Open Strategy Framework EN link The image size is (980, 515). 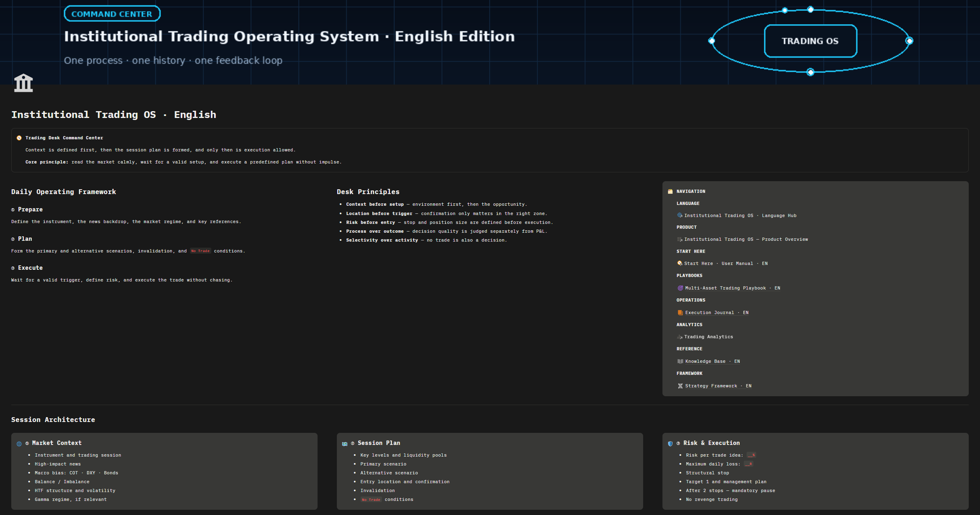click(x=718, y=386)
